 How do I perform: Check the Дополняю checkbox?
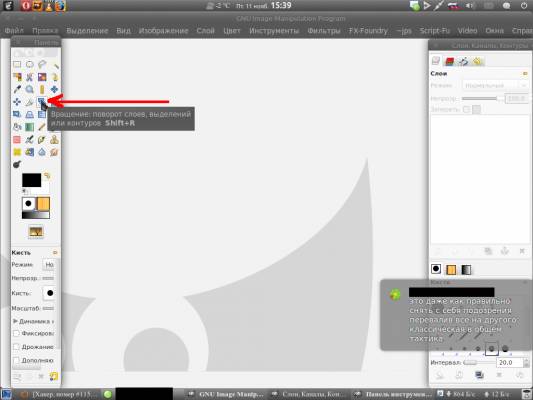pyautogui.click(x=16, y=360)
